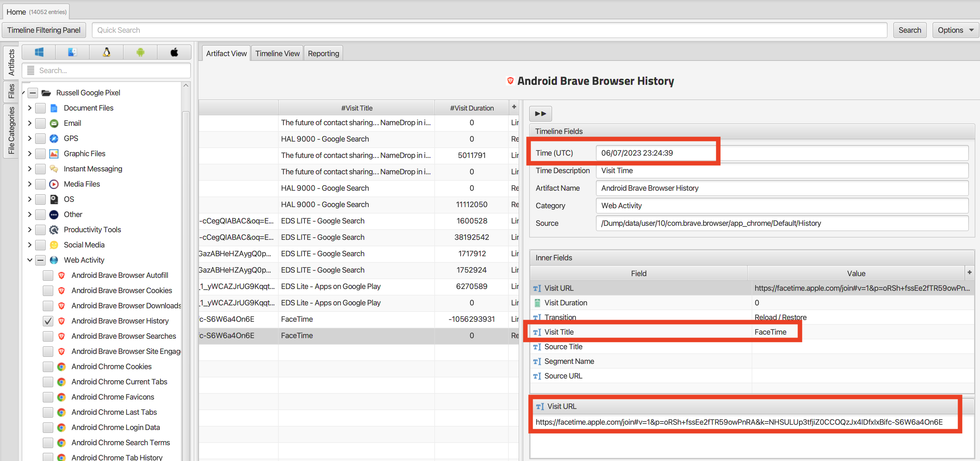
Task: Click the Time (UTC) value field
Action: point(782,153)
